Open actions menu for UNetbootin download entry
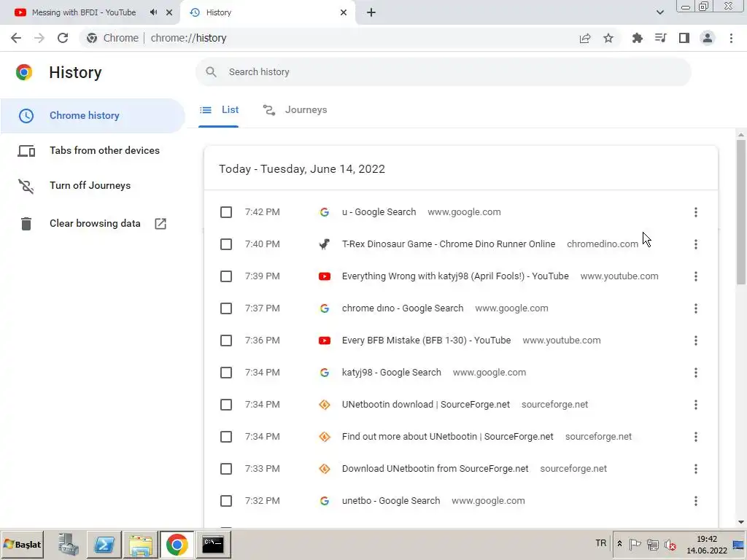The width and height of the screenshot is (747, 560). click(695, 405)
